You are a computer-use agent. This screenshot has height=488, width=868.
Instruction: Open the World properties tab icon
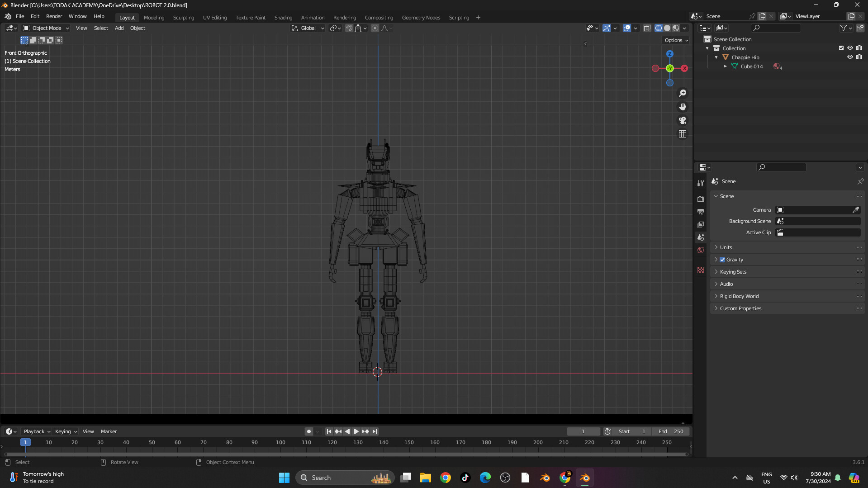pos(701,250)
